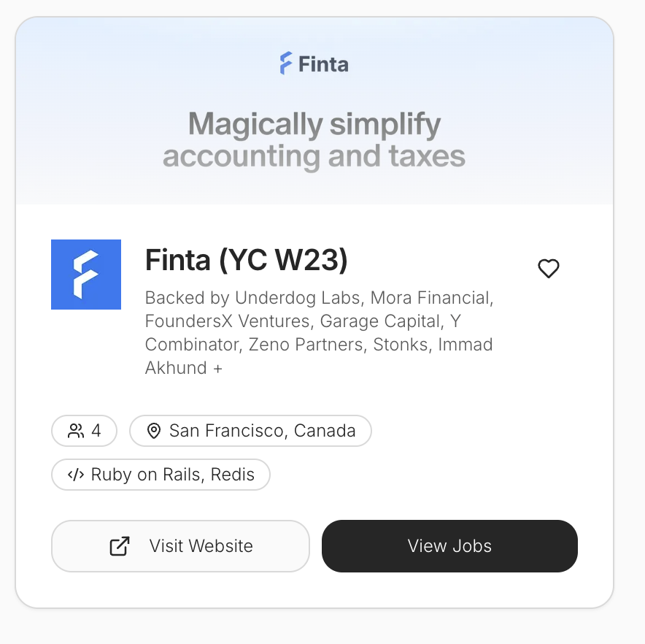Click the Visit Website button
This screenshot has height=644, width=645.
(x=180, y=545)
